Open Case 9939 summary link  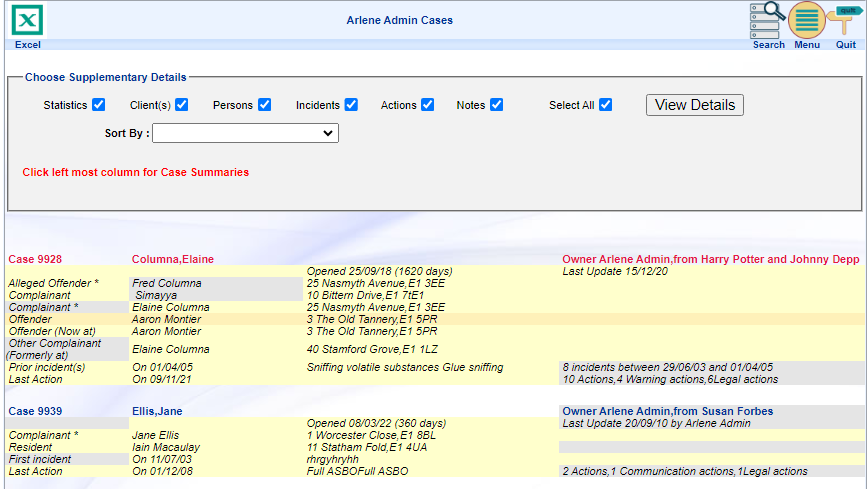[x=35, y=411]
